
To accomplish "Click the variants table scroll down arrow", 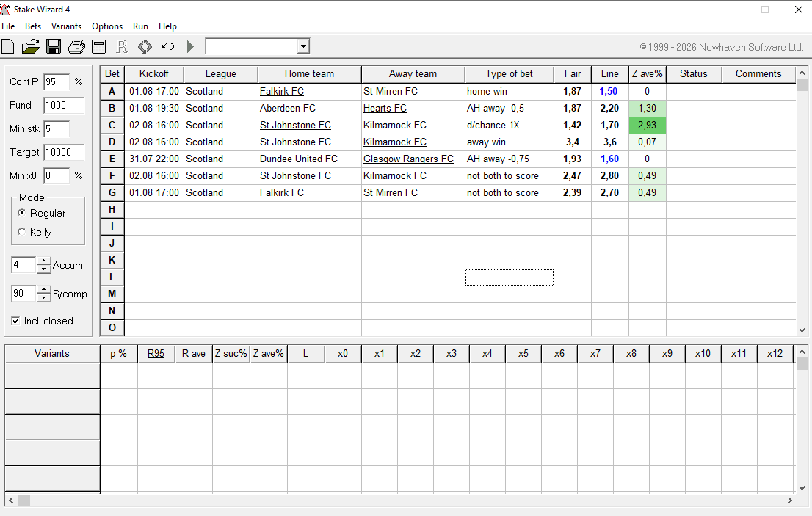I will (802, 487).
